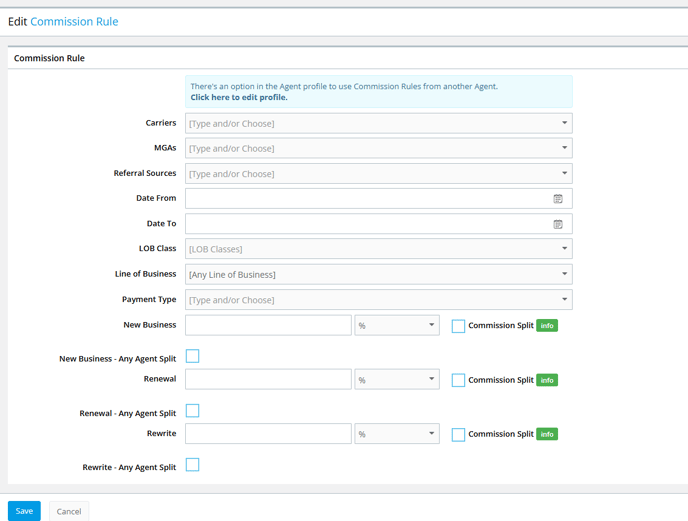This screenshot has height=521, width=688.
Task: Open the Referral Sources dropdown
Action: 379,174
